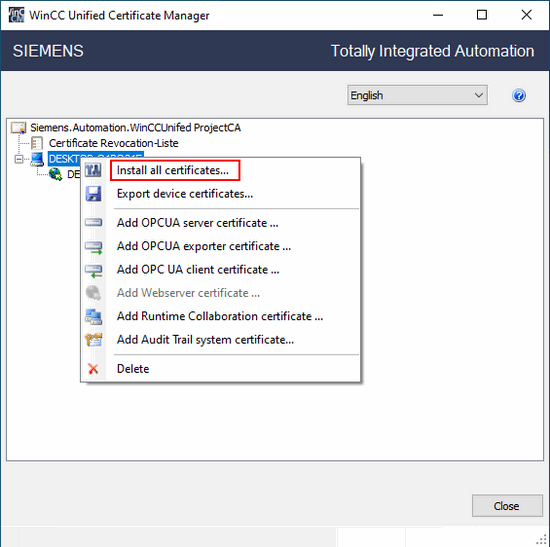Select Add Runtime Collaboration certificate entry

(x=220, y=316)
